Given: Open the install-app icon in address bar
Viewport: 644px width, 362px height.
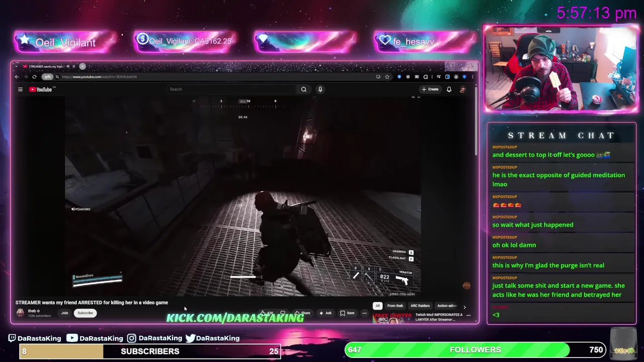Looking at the screenshot, I should 378,76.
